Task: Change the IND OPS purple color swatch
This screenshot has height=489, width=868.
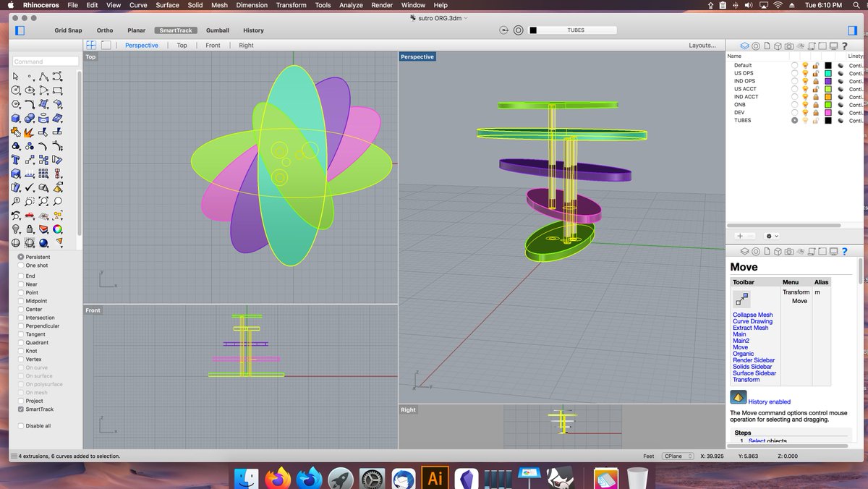Action: pos(828,81)
